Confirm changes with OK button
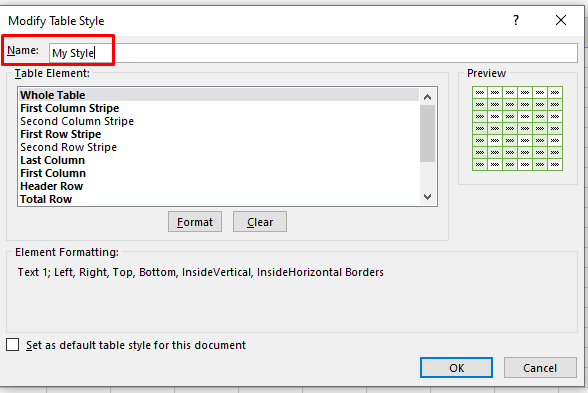Viewport: 588px width, 393px height. (456, 368)
